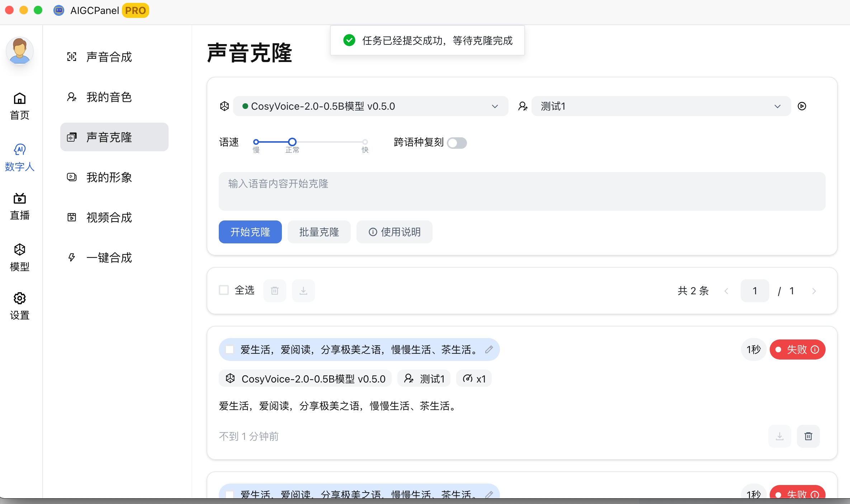Image resolution: width=850 pixels, height=504 pixels.
Task: Set speed slider to 慢
Action: click(x=256, y=142)
